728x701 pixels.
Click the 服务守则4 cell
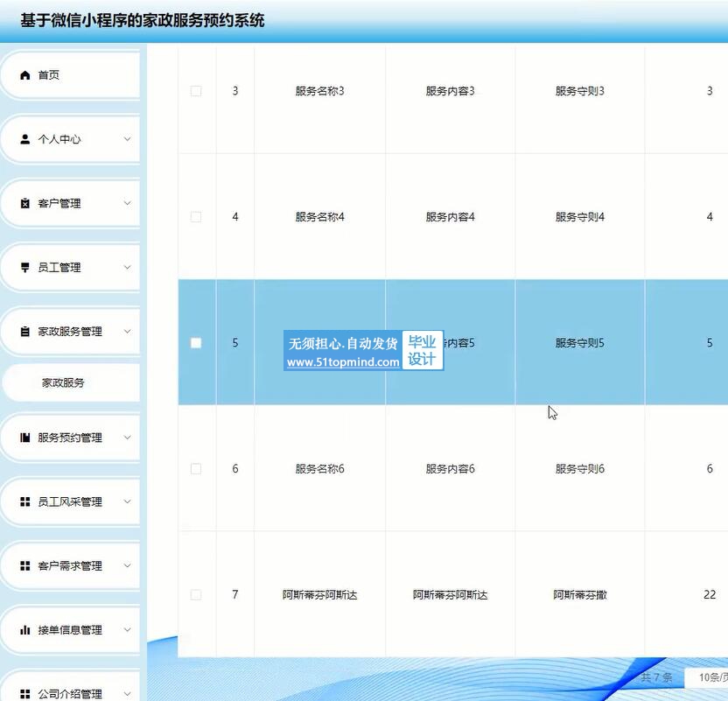pos(580,217)
